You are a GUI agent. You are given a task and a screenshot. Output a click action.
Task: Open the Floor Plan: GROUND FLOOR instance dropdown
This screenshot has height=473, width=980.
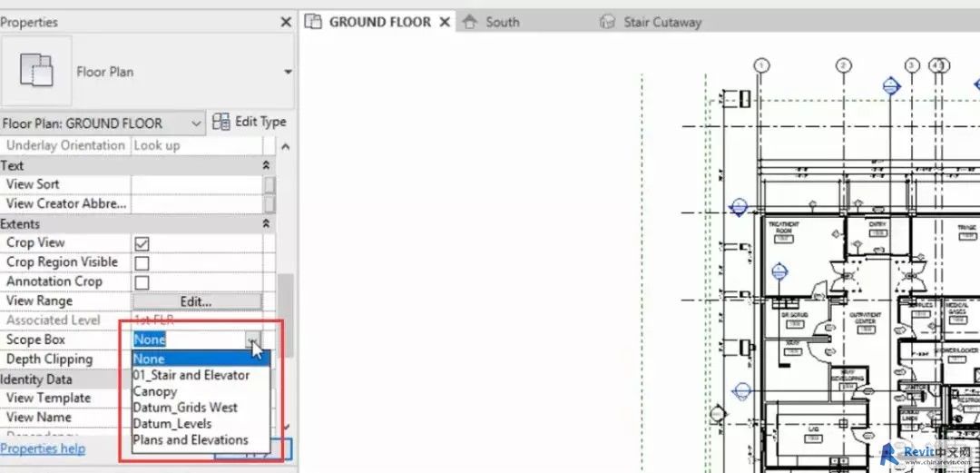(x=103, y=123)
